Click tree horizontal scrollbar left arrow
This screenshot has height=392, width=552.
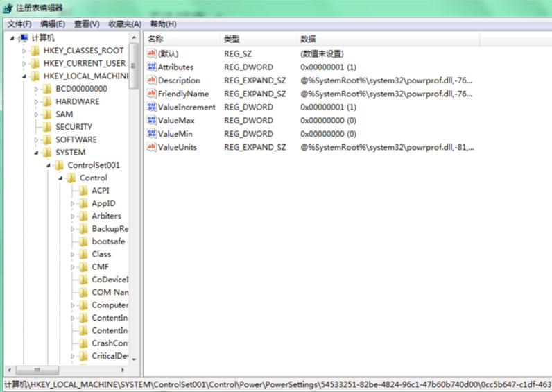[10, 370]
